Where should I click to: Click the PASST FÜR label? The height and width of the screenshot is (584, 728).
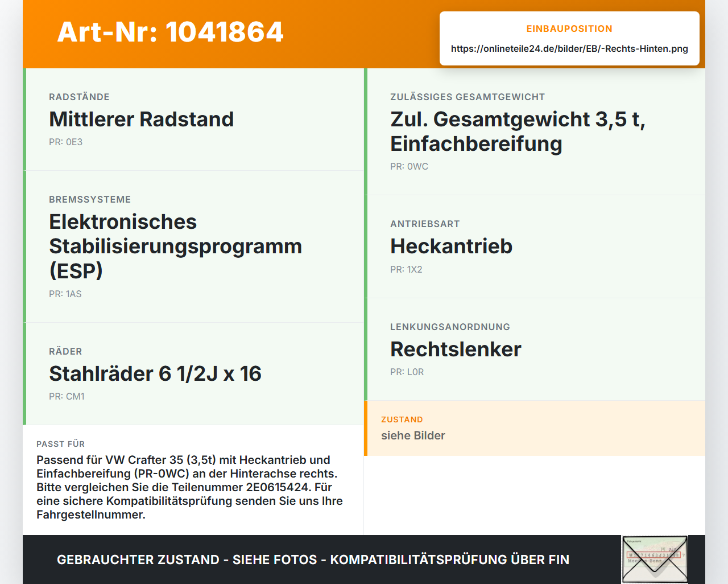(60, 444)
